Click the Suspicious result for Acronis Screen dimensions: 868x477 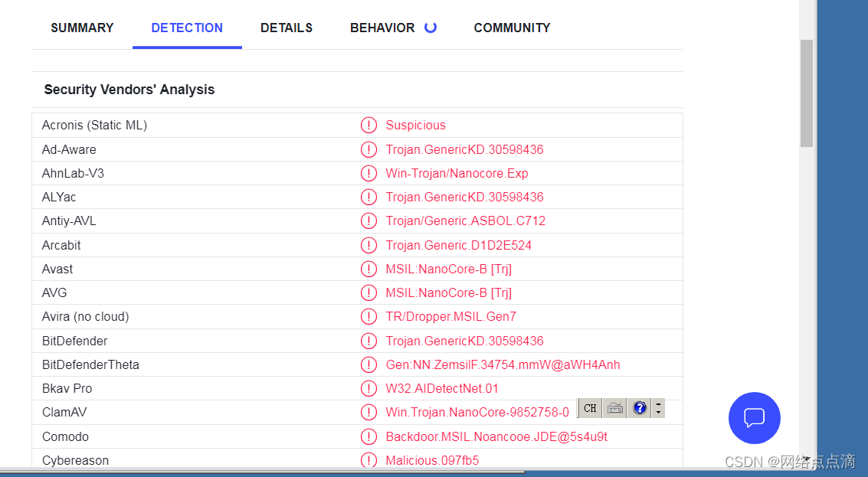click(x=416, y=125)
